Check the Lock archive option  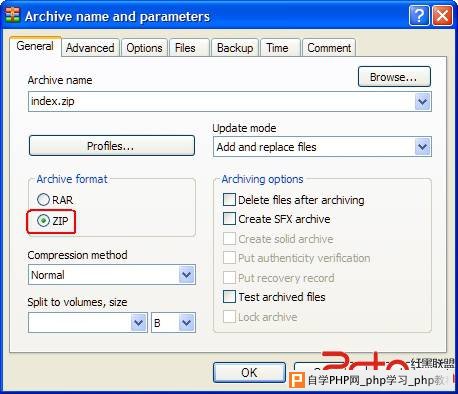260,316
